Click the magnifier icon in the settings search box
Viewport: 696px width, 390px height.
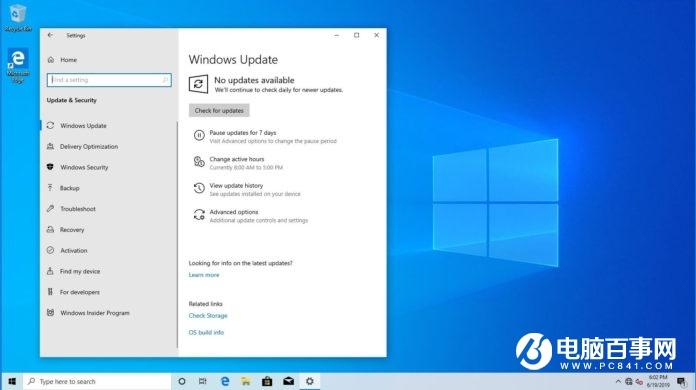(x=165, y=80)
